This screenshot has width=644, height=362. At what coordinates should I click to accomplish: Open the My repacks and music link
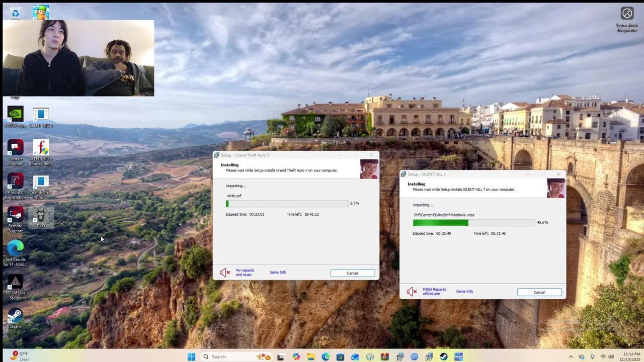[x=245, y=273]
